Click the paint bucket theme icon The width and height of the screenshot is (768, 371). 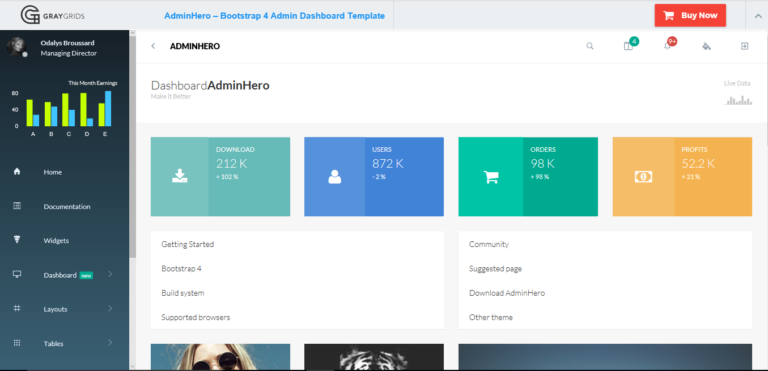pos(706,46)
